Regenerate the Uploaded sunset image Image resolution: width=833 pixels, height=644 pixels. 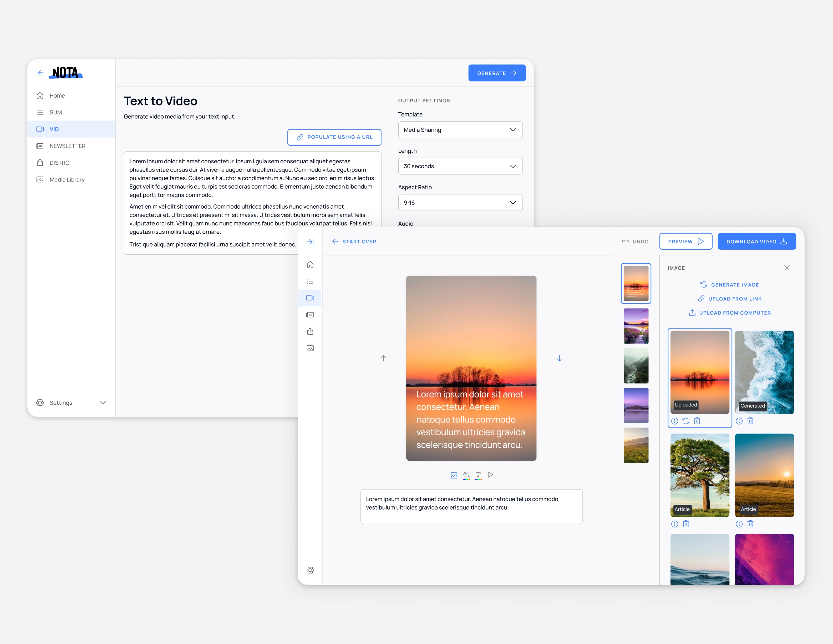686,421
